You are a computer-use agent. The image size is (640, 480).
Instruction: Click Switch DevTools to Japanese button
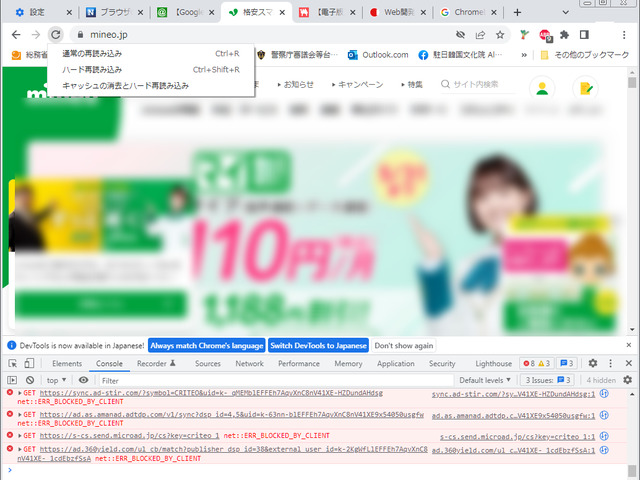(x=318, y=346)
